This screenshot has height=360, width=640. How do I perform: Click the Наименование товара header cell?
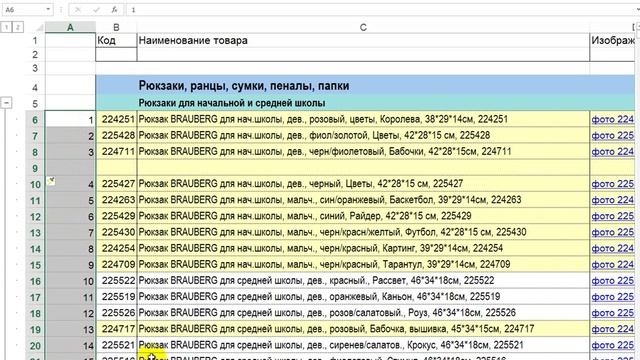363,40
